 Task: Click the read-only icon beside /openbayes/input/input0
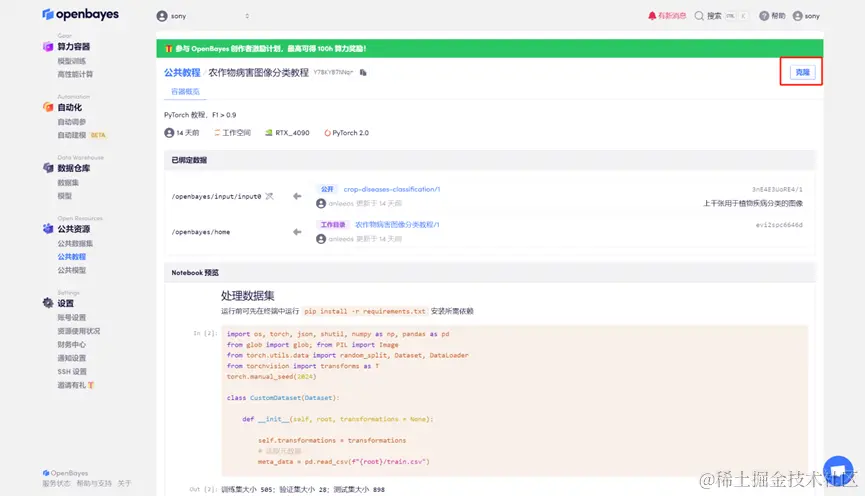click(269, 196)
